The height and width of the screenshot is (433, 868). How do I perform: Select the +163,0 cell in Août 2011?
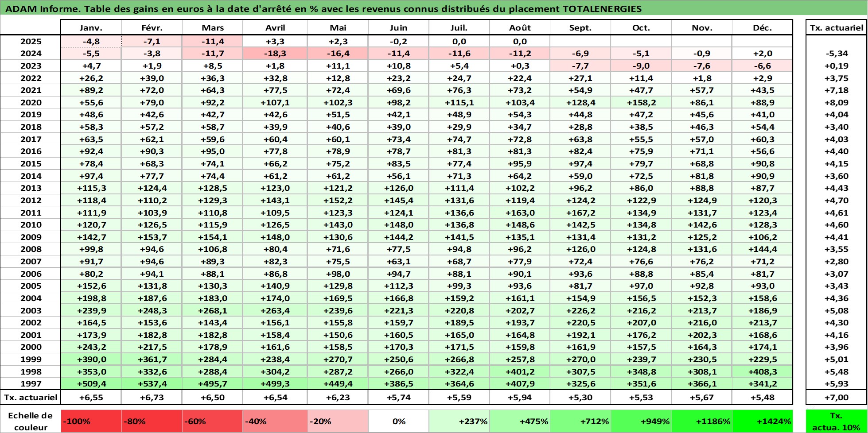(520, 213)
